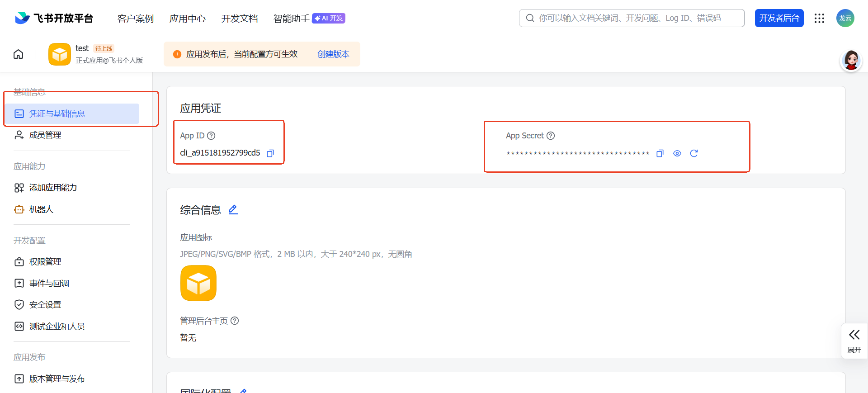Click the 开发者后台 button
Viewport: 868px width, 393px height.
pos(779,18)
